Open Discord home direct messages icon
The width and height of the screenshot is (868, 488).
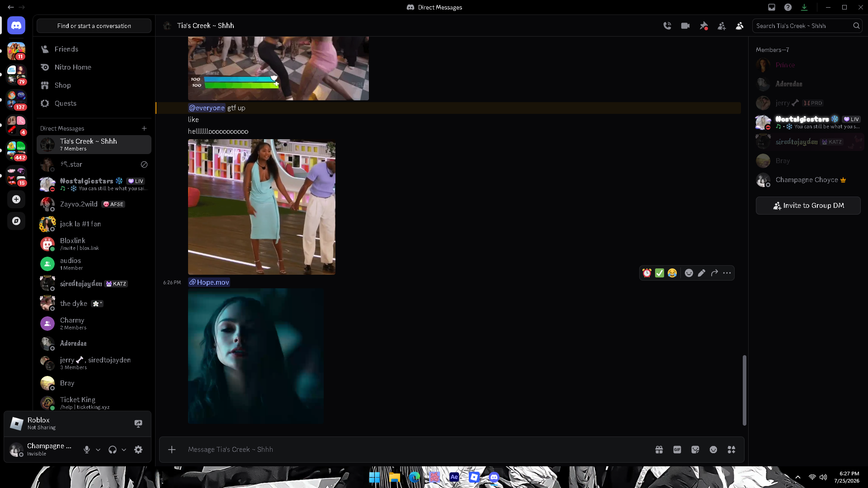[x=16, y=26]
